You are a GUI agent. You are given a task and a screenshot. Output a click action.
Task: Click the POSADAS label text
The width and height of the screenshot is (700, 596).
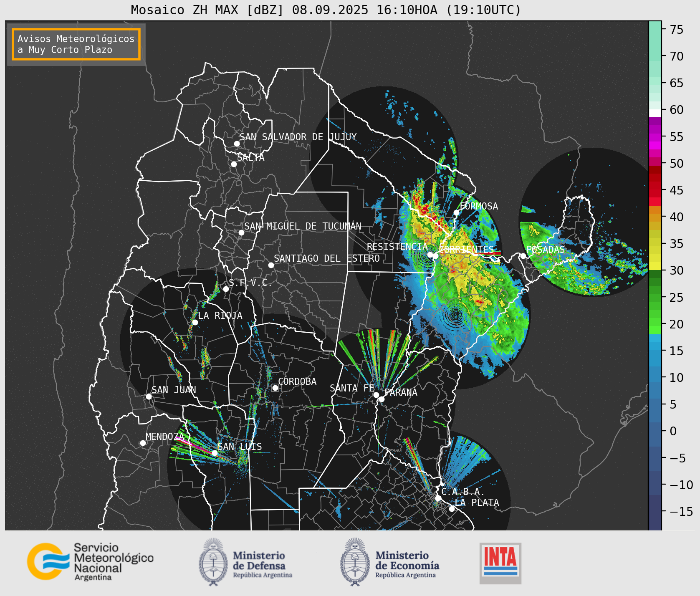pos(546,250)
